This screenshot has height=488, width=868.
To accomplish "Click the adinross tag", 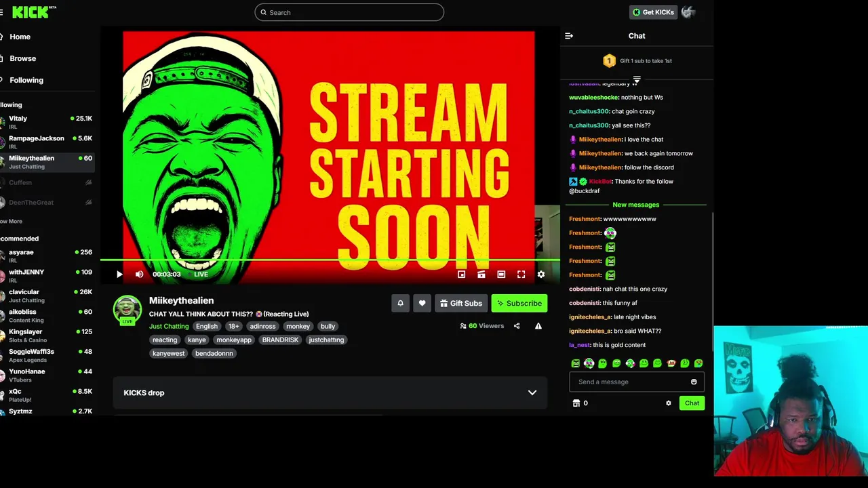I will pyautogui.click(x=262, y=326).
